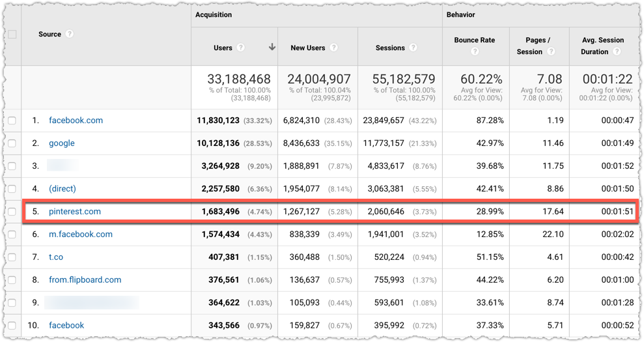644x342 pixels.
Task: Sort by the Source column header
Action: 49,34
